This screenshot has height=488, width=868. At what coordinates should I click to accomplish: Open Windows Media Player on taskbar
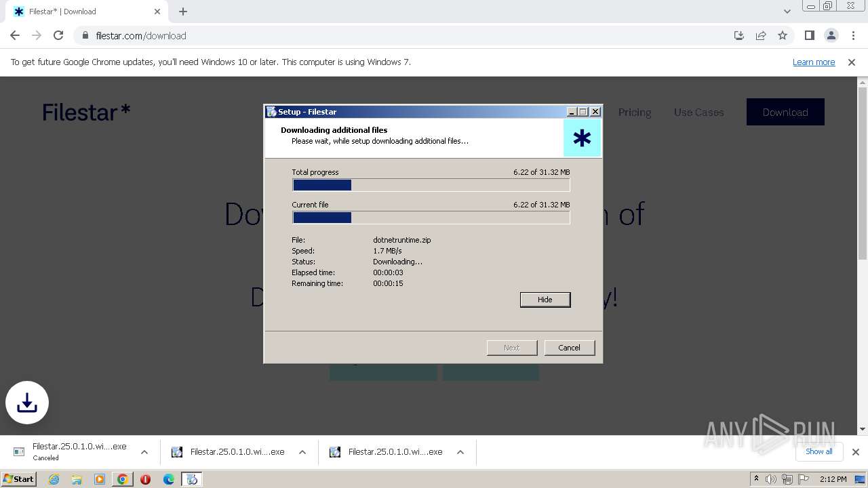pyautogui.click(x=100, y=479)
